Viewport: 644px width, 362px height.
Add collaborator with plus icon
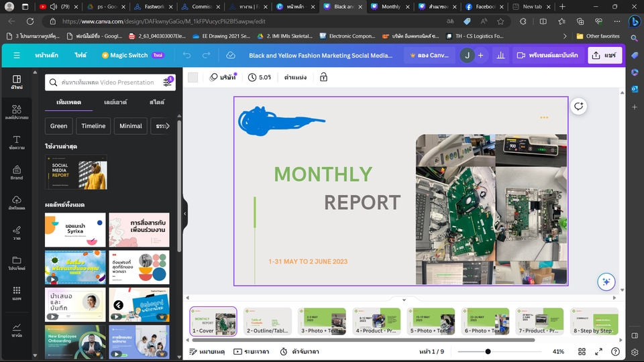point(480,55)
